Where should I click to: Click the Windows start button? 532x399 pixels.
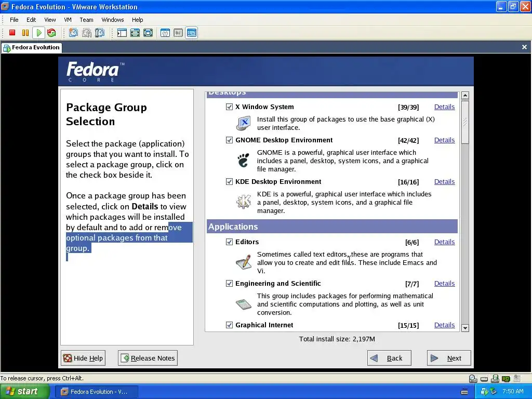[25, 392]
